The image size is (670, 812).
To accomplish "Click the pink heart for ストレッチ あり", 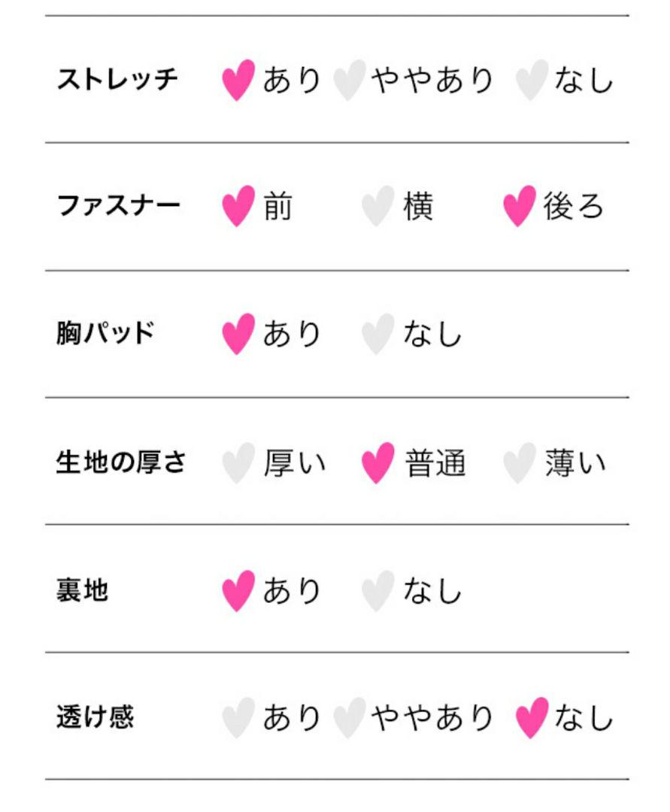I will coord(238,80).
